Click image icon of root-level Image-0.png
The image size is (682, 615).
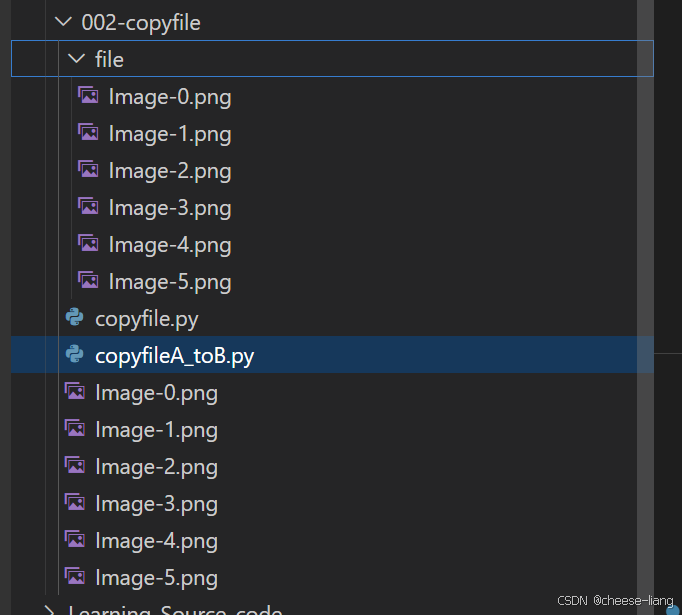74,392
